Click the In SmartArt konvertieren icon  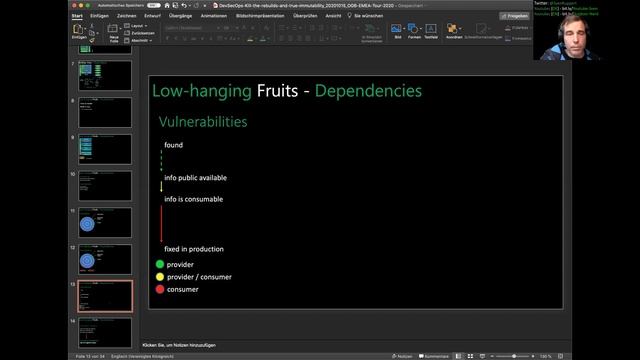pos(370,28)
